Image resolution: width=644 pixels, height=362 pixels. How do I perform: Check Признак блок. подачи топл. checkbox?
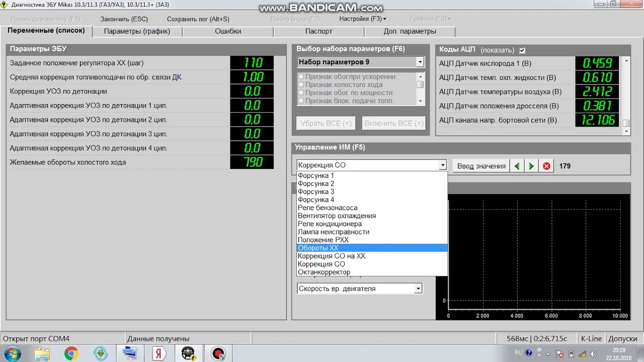[x=301, y=101]
